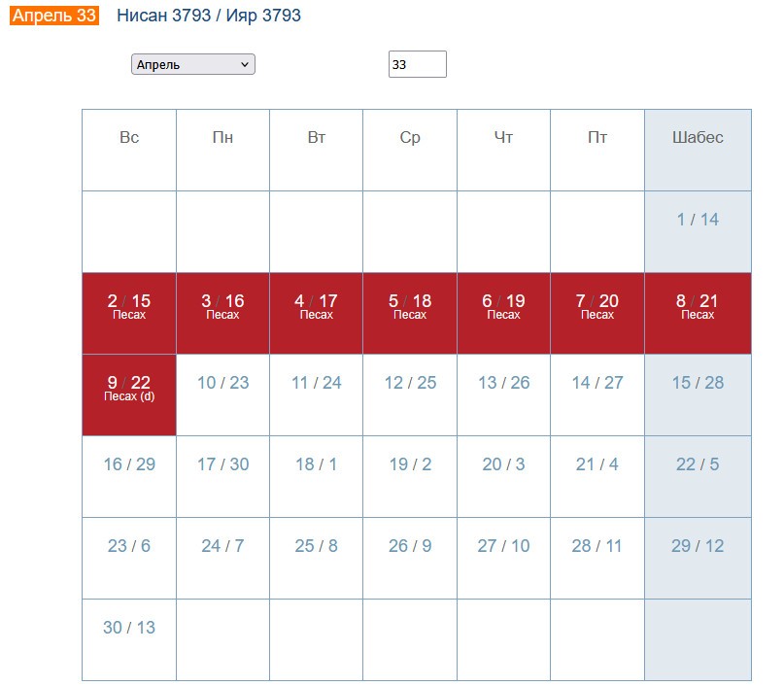Image resolution: width=784 pixels, height=686 pixels.
Task: Select the date cell 27 / 10
Action: (503, 546)
